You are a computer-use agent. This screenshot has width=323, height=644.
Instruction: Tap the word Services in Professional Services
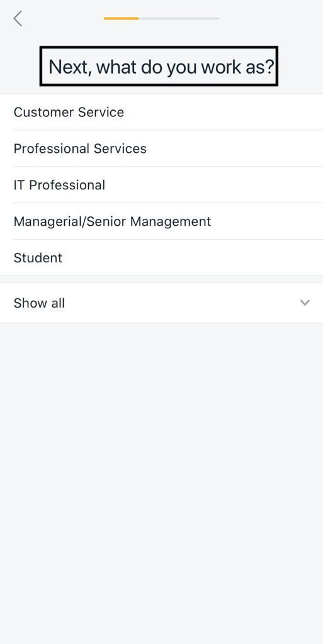point(120,148)
